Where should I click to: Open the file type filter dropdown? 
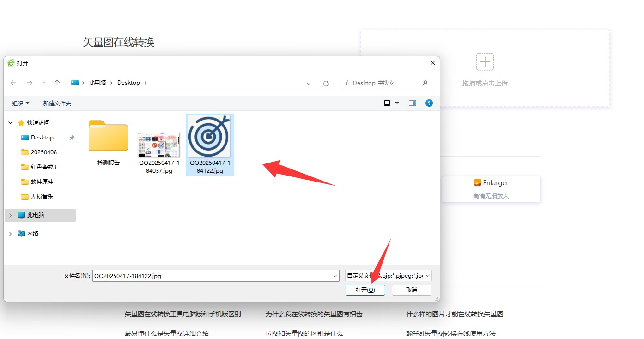pyautogui.click(x=427, y=276)
